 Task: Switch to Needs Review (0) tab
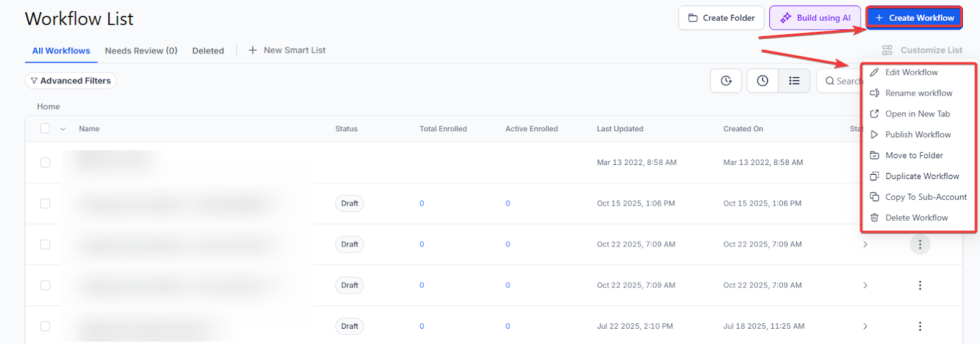(x=141, y=51)
